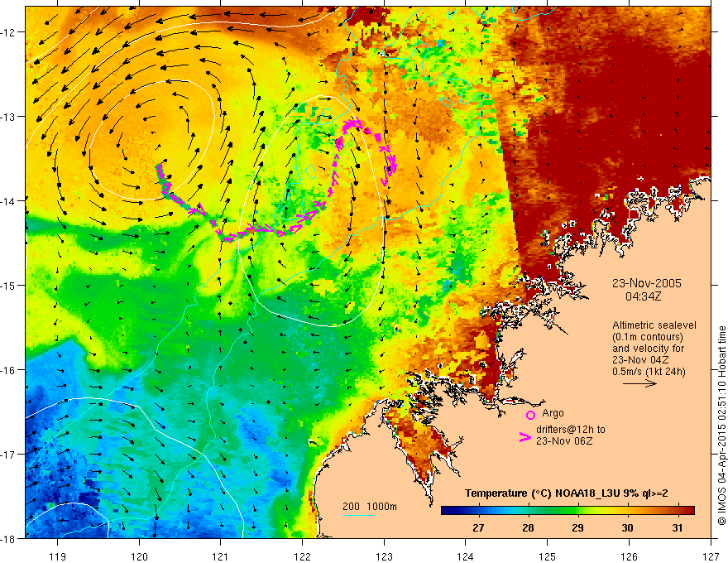Click the 29 tick label on colorbar
Screen dimensions: 728x563
[577, 528]
